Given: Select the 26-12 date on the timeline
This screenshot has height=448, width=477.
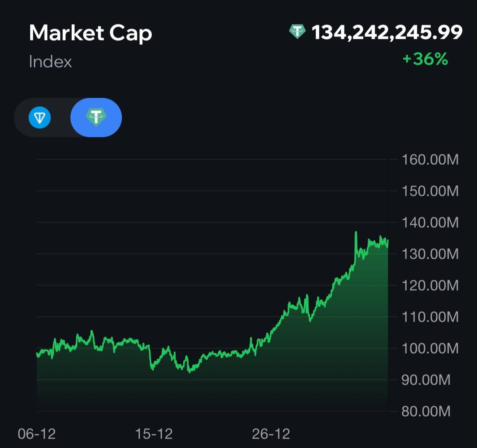Looking at the screenshot, I should pyautogui.click(x=271, y=434).
